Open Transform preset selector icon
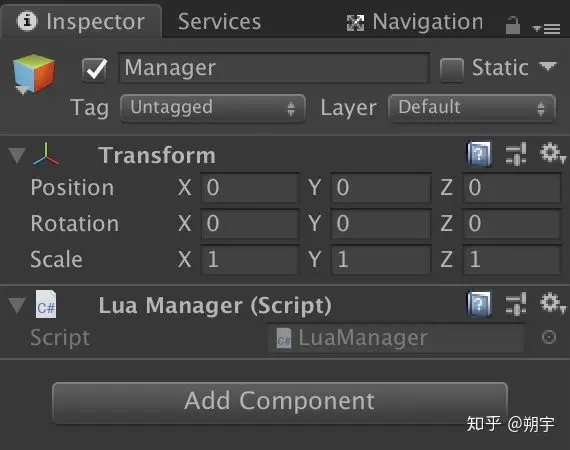 point(516,154)
